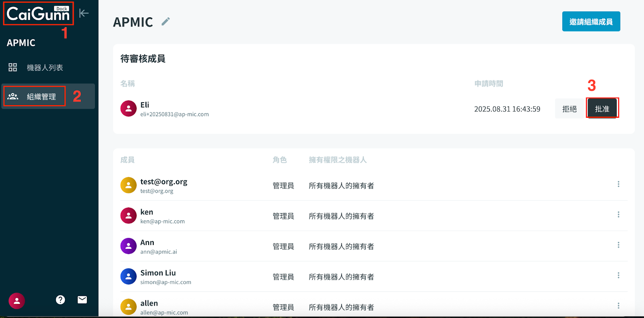Screen dimensions: 644x318
Task: Open more options for allen
Action: click(618, 306)
